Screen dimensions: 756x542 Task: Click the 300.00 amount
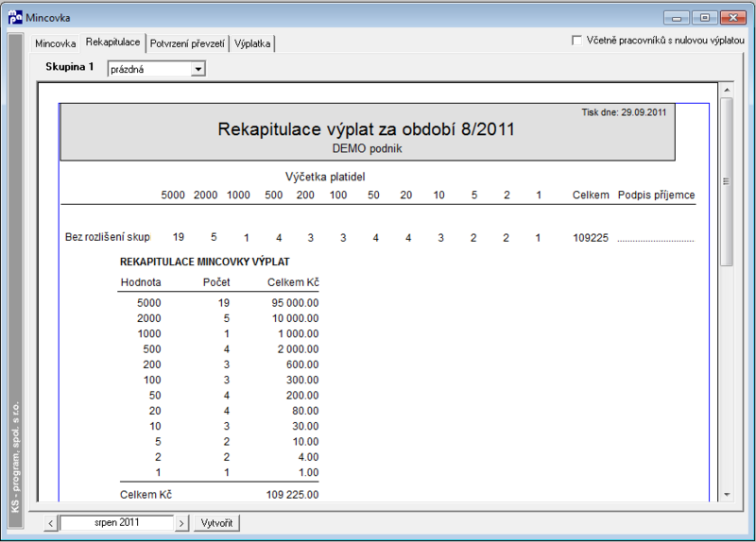click(302, 381)
